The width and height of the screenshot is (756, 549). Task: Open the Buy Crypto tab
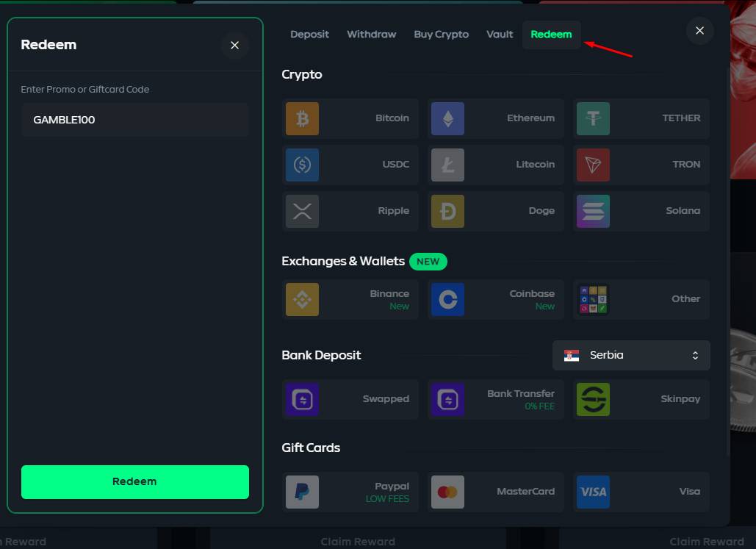(441, 35)
